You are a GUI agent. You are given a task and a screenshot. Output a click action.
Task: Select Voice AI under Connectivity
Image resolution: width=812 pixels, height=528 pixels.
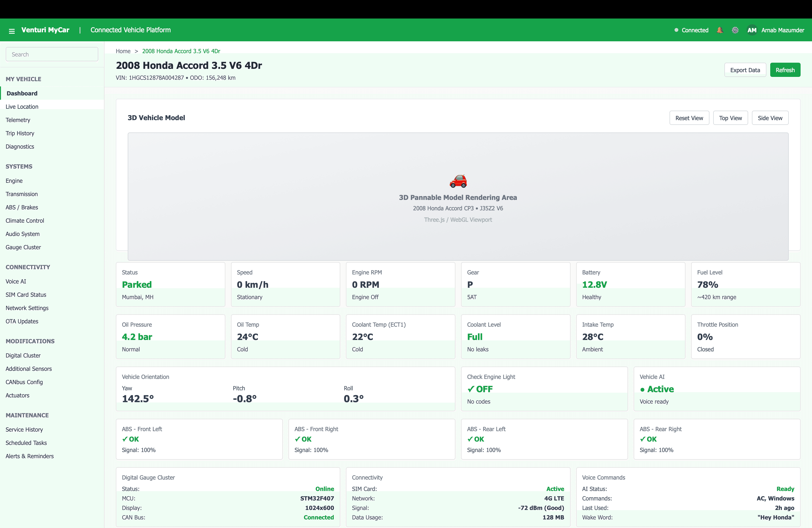(x=16, y=281)
